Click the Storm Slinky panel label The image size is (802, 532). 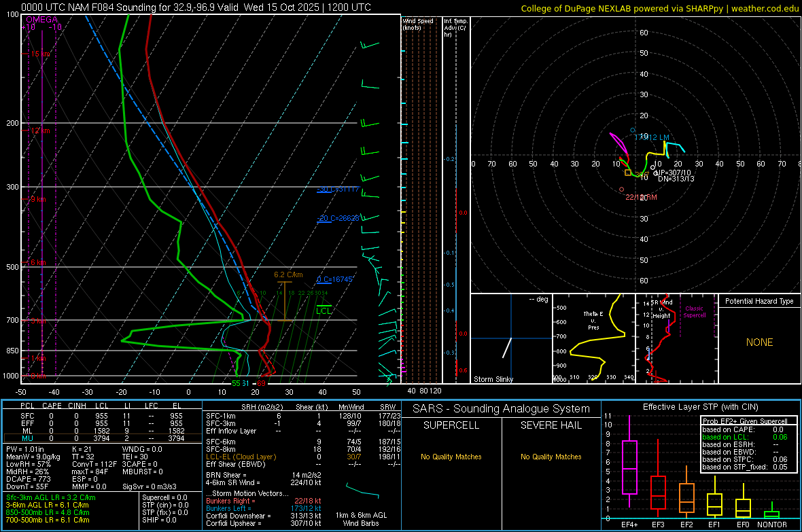point(493,379)
